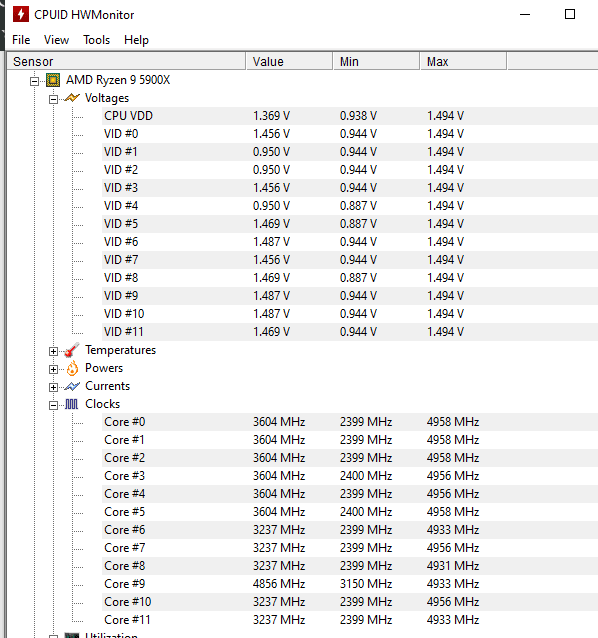598x638 pixels.
Task: Select the Core #1 clock row
Action: tap(350, 440)
